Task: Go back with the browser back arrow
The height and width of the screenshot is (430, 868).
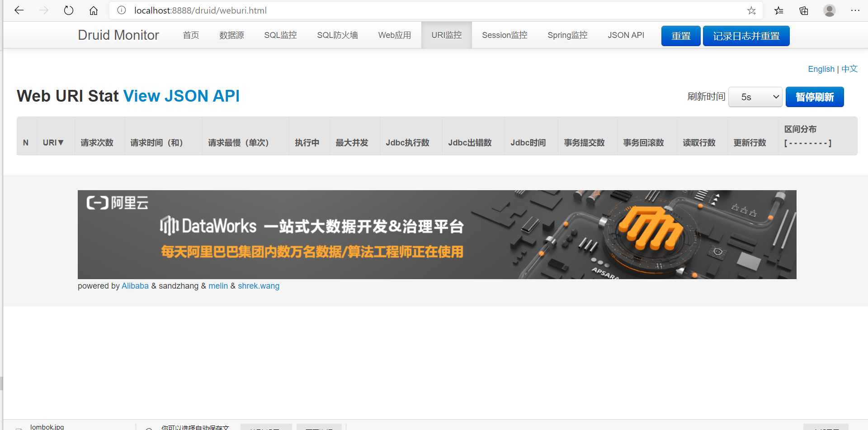Action: pyautogui.click(x=19, y=10)
